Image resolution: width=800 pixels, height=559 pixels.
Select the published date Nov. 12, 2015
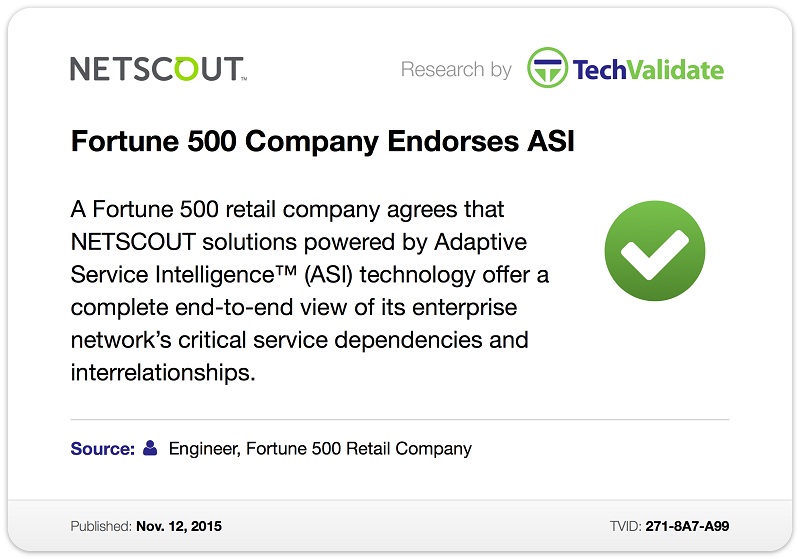point(179,526)
